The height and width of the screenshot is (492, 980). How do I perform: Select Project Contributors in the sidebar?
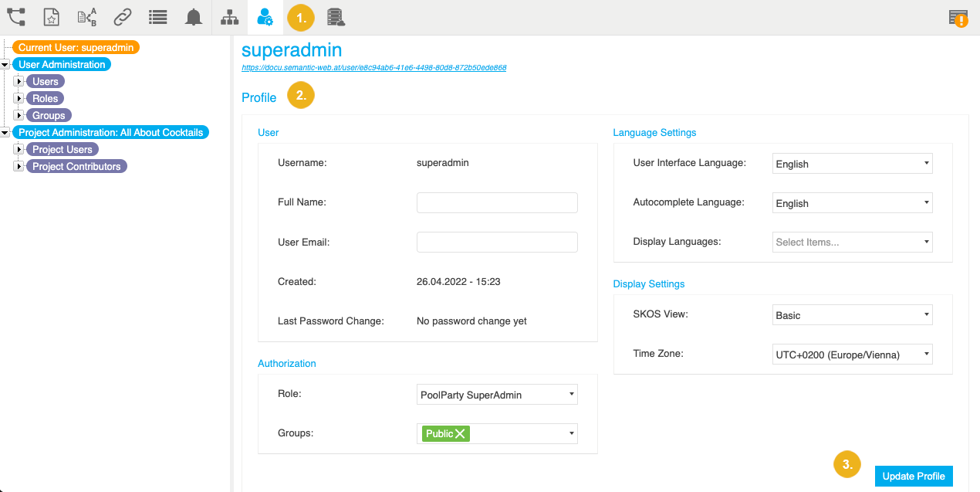point(76,165)
